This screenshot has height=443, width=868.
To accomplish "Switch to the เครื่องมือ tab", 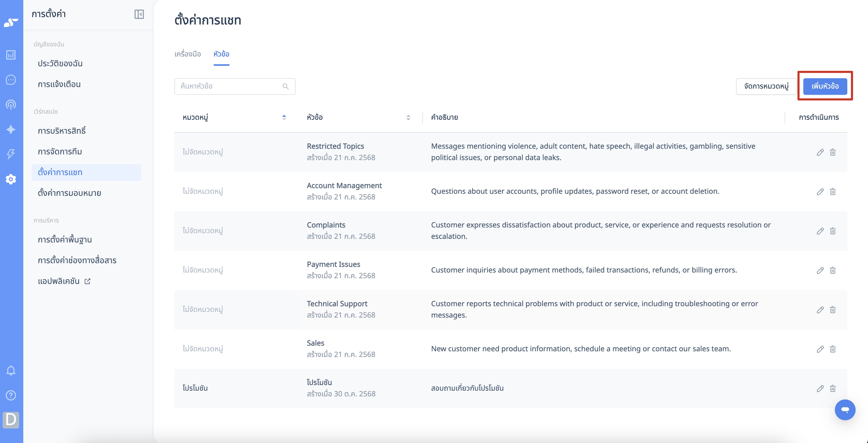I will [x=188, y=54].
